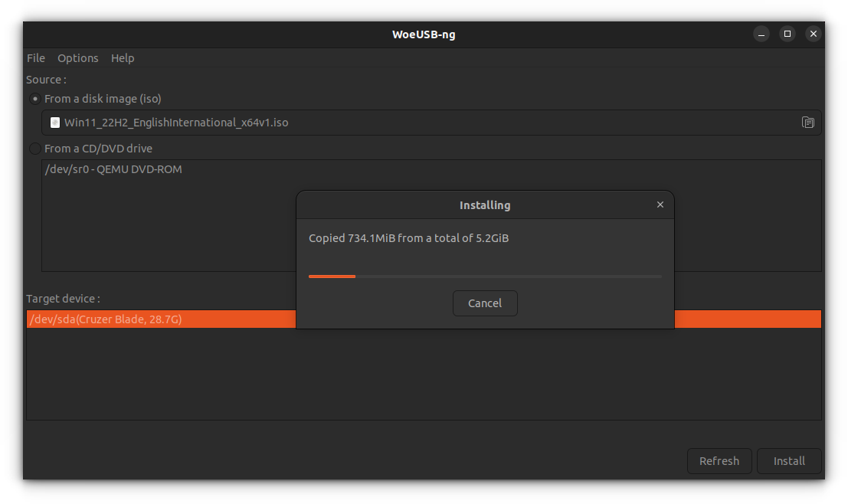Maximize the WoeUSB-ng window

[787, 34]
